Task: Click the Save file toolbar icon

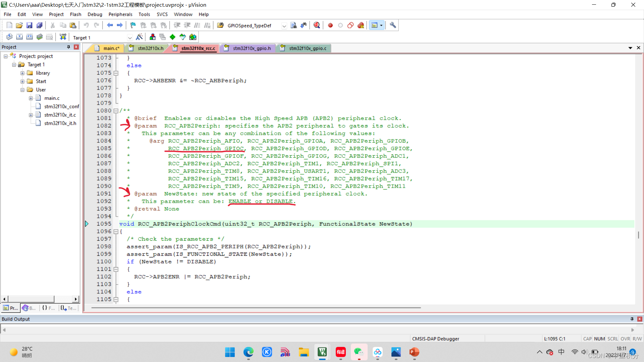Action: pyautogui.click(x=29, y=25)
